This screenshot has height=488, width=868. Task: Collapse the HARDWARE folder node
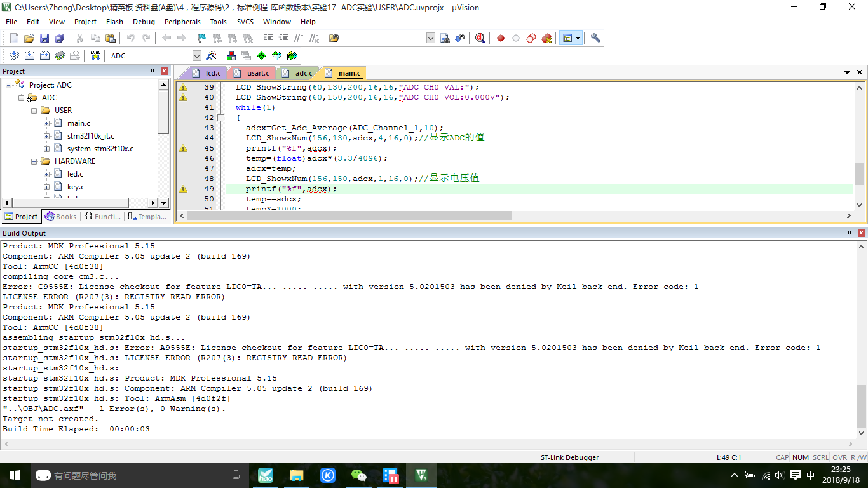pos(34,161)
